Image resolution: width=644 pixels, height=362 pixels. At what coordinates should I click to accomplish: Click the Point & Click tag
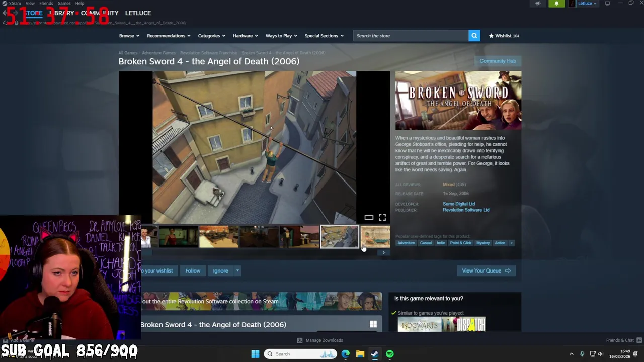460,243
